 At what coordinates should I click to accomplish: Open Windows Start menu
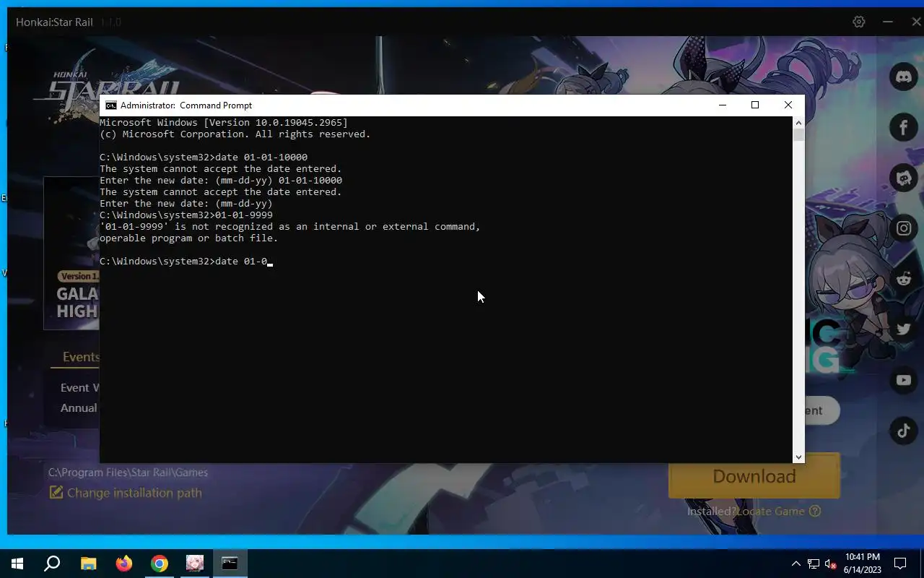[x=17, y=564]
